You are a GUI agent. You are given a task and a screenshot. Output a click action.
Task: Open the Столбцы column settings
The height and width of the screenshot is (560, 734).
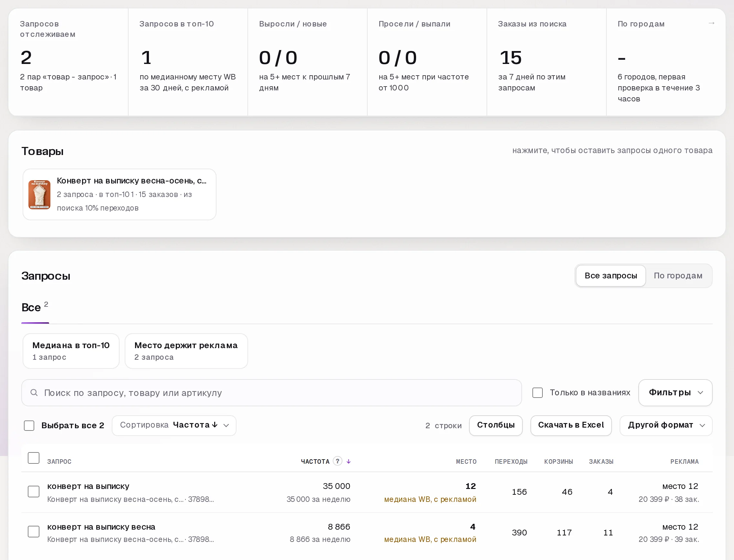pos(496,426)
